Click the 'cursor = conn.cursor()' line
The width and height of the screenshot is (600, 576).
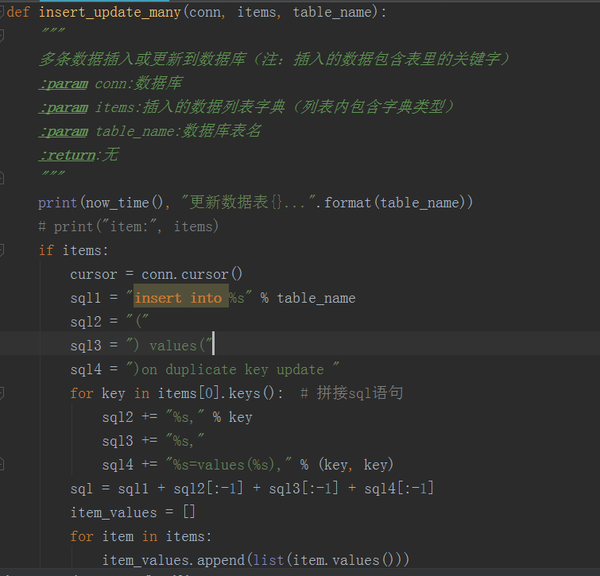point(156,274)
